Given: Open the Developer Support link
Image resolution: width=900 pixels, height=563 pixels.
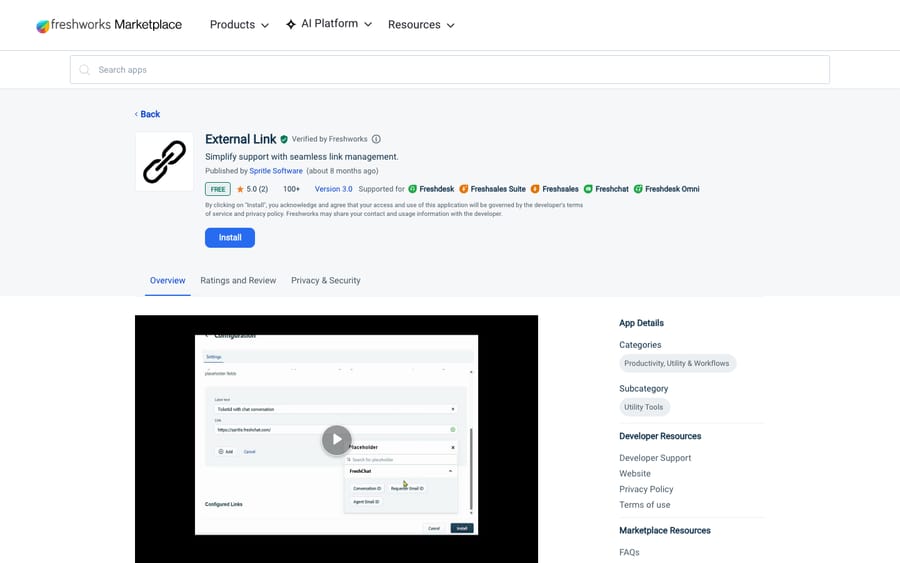Looking at the screenshot, I should (655, 458).
